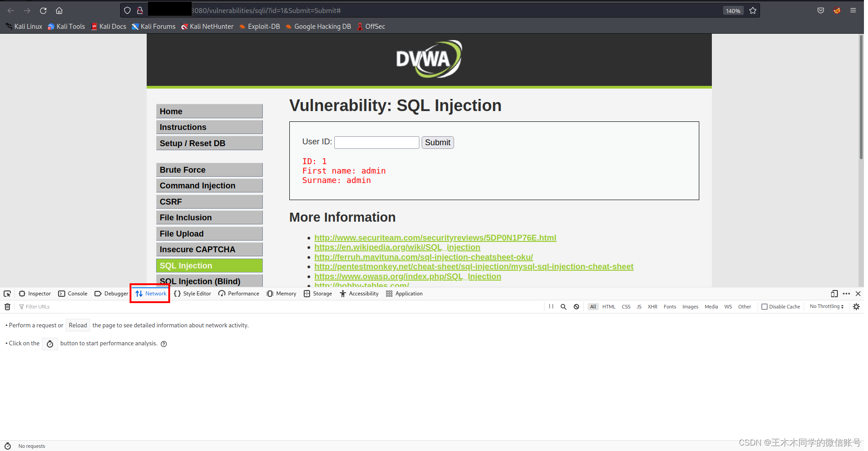Click the help question mark icon
The image size is (868, 451).
point(164,344)
